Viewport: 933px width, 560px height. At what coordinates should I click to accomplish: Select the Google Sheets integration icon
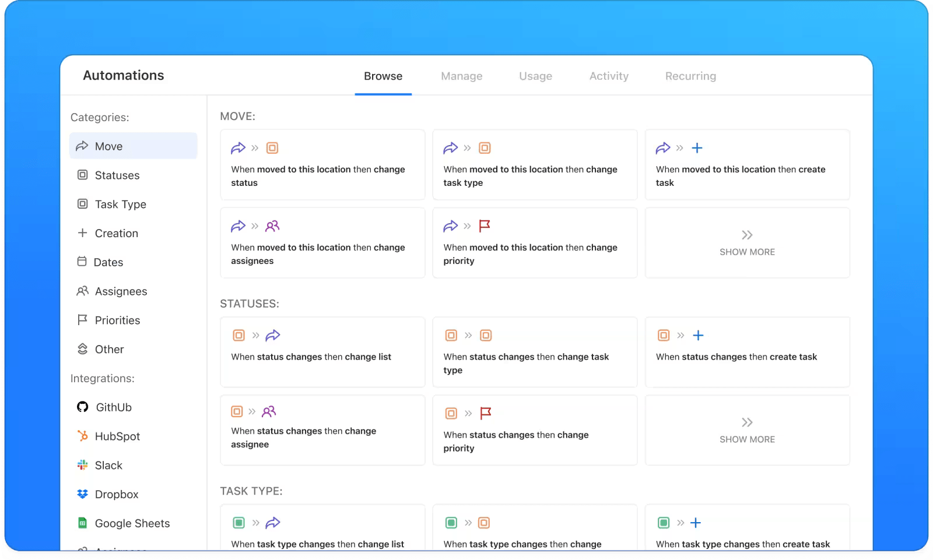(82, 523)
